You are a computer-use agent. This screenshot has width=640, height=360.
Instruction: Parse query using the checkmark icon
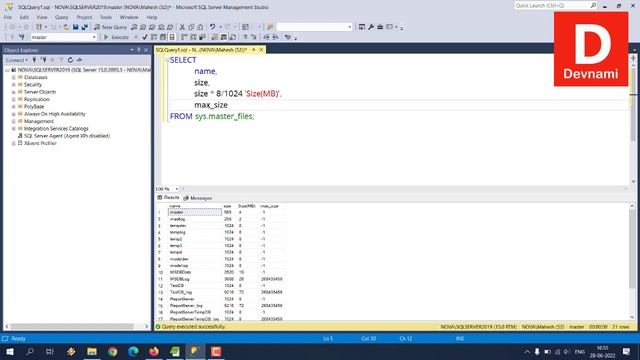tap(145, 37)
